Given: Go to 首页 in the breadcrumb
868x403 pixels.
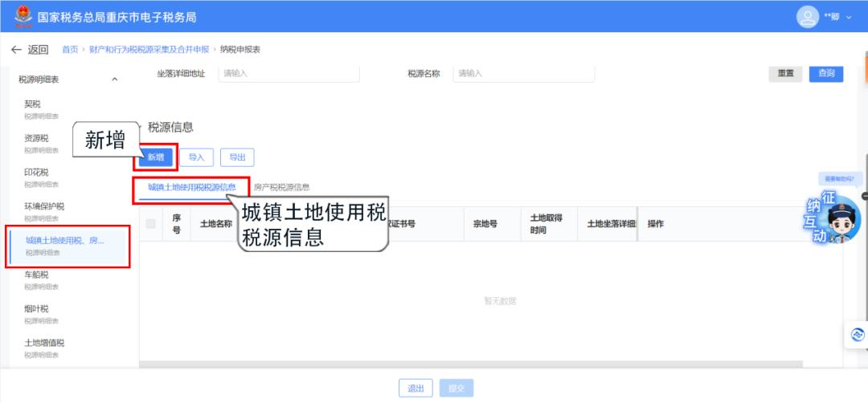Looking at the screenshot, I should pyautogui.click(x=70, y=50).
